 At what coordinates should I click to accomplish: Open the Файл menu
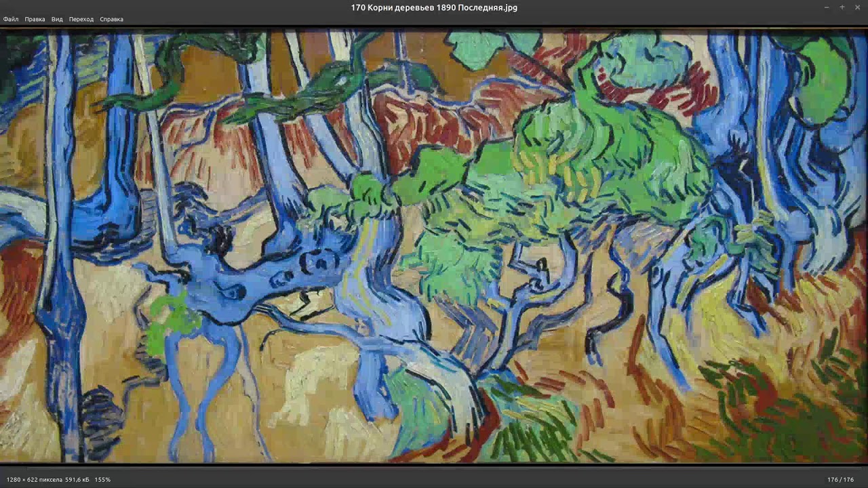coord(11,19)
